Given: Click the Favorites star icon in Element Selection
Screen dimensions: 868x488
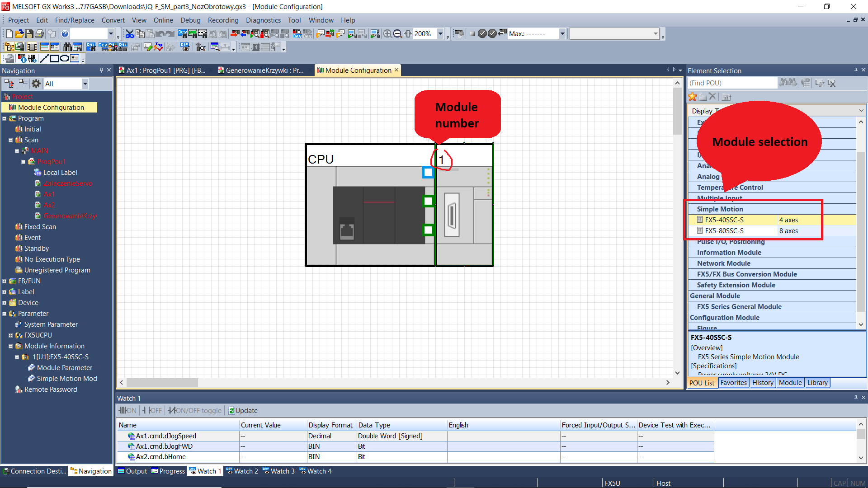Looking at the screenshot, I should click(x=693, y=97).
